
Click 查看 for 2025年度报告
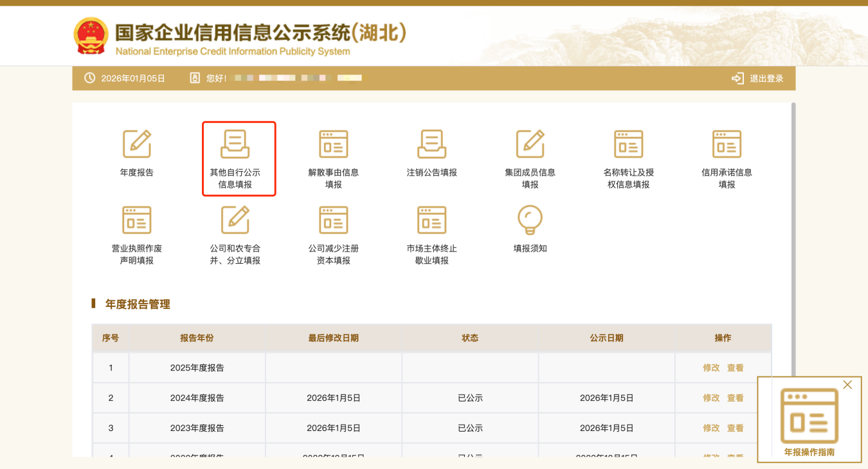735,368
